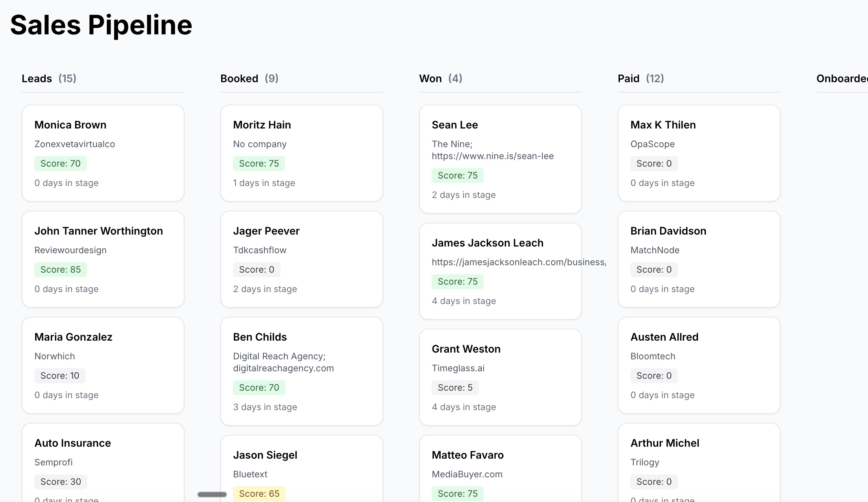The height and width of the screenshot is (502, 868).
Task: Select the Maria Gonzalez card
Action: point(103,365)
